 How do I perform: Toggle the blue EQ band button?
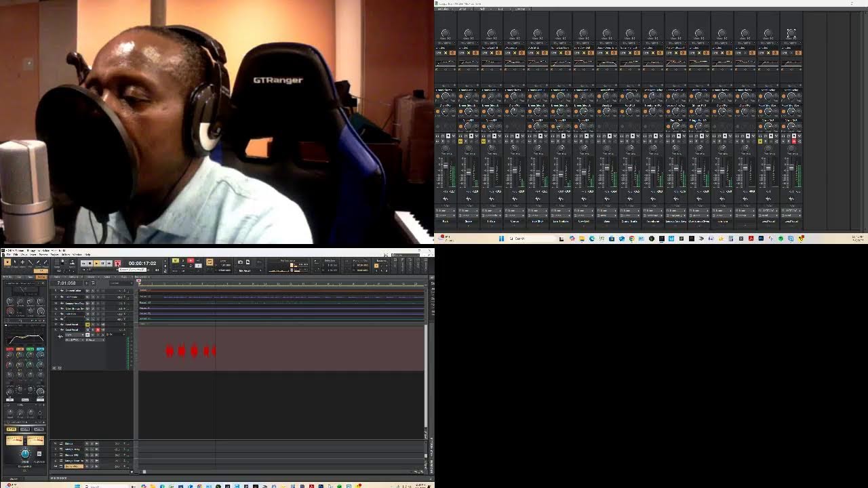(x=40, y=349)
